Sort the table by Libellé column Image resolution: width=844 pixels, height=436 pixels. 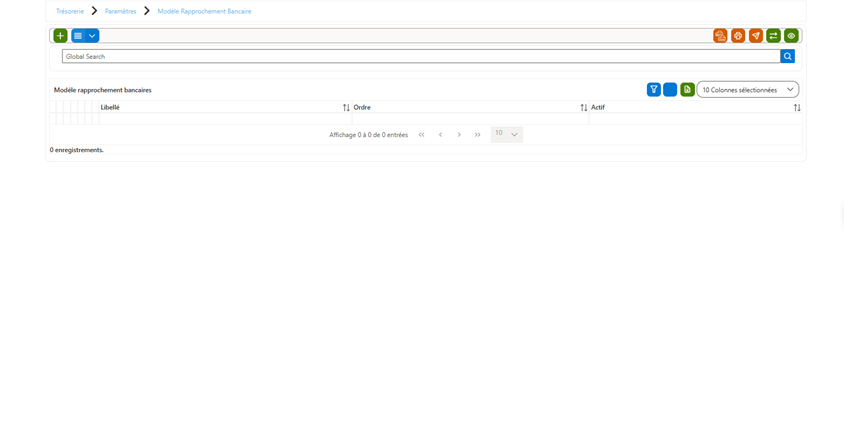click(346, 108)
